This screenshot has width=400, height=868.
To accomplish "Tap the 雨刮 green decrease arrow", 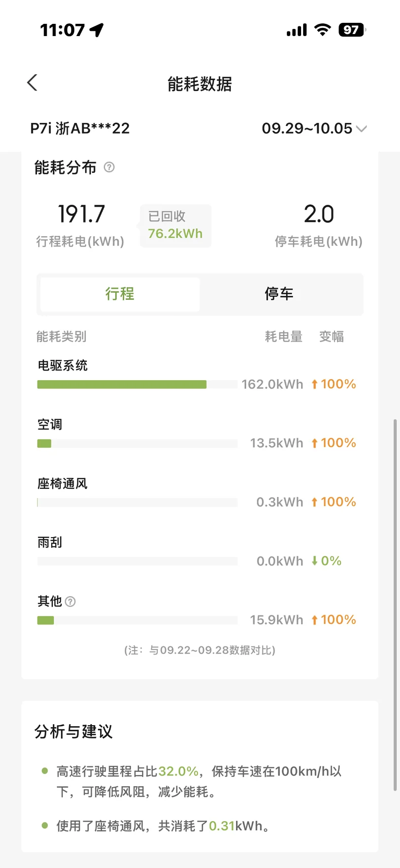I will 315,561.
